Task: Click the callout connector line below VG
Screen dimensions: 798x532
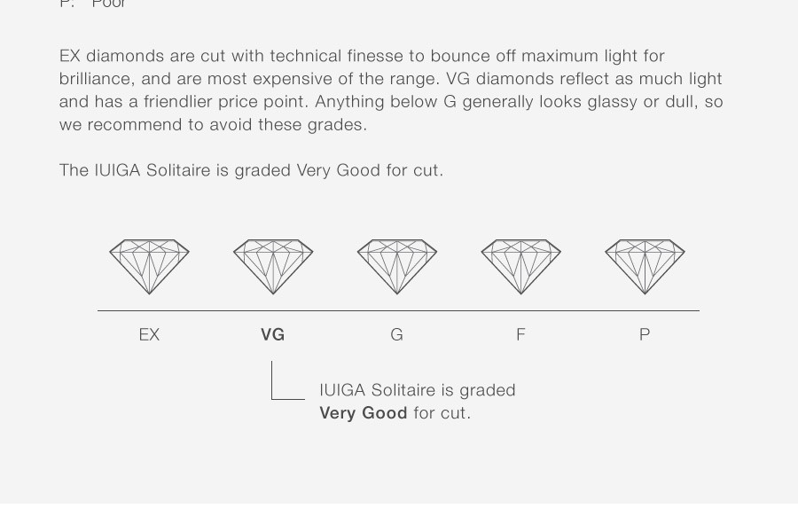Action: pos(287,380)
